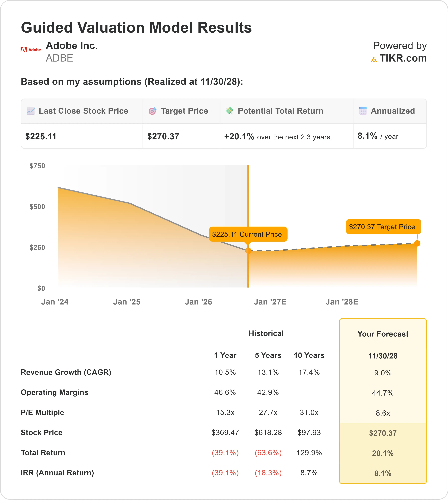This screenshot has width=448, height=500.
Task: Select the current price dot on the chart
Action: (248, 251)
